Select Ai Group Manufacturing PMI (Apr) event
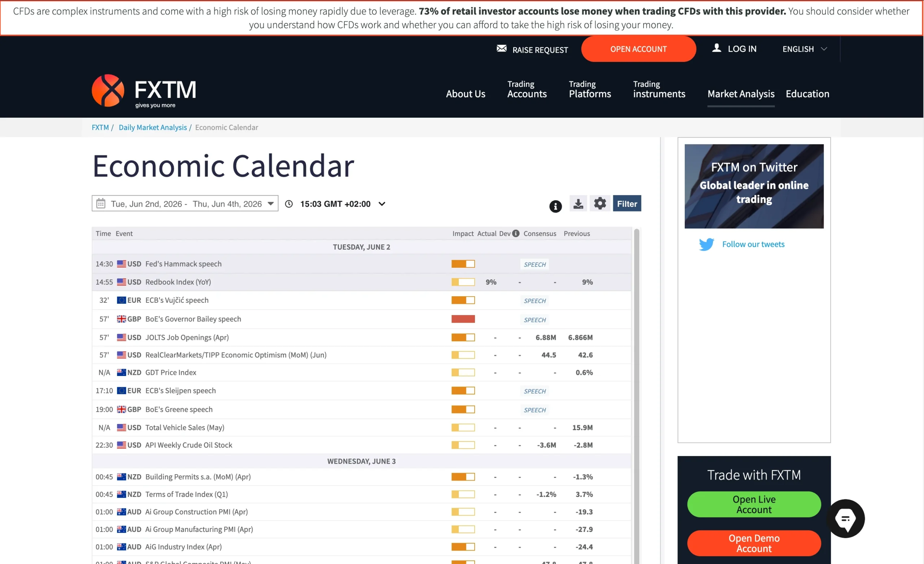This screenshot has height=564, width=924. [x=362, y=529]
